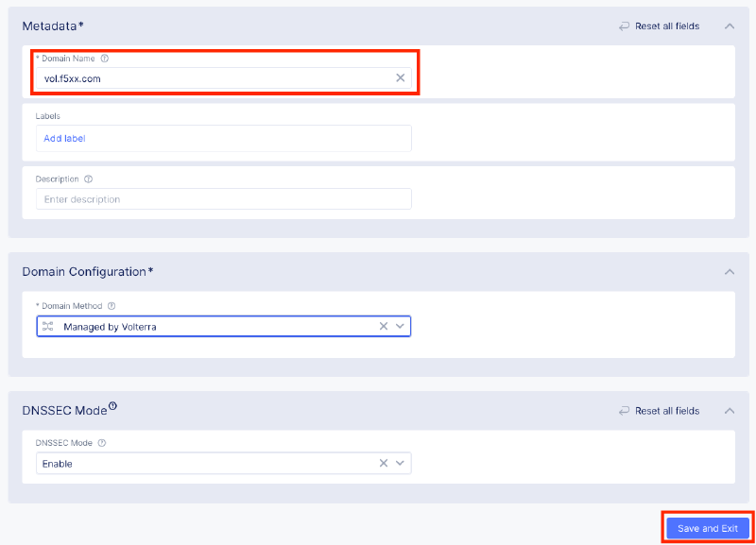Collapse the DNSSEC Mode section
756x545 pixels.
click(x=729, y=411)
